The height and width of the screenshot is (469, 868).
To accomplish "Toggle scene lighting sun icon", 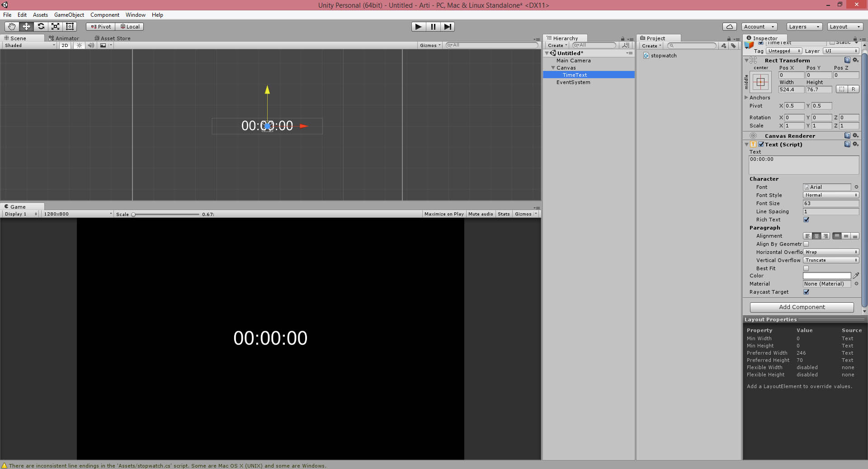I will (x=79, y=45).
